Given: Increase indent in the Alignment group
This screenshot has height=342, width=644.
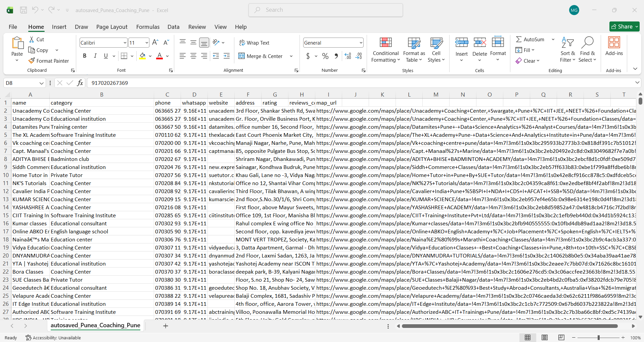Looking at the screenshot, I should coord(227,56).
